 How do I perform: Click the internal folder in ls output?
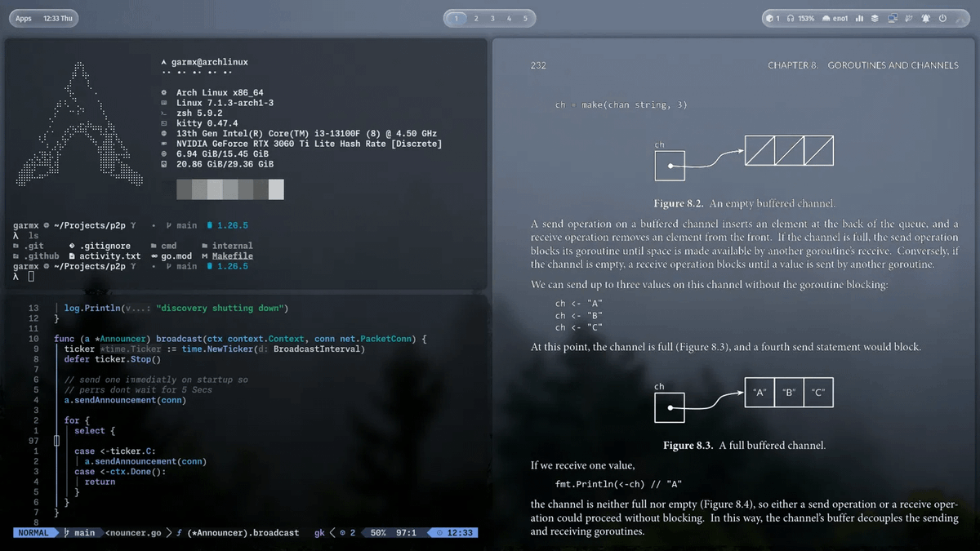(232, 246)
